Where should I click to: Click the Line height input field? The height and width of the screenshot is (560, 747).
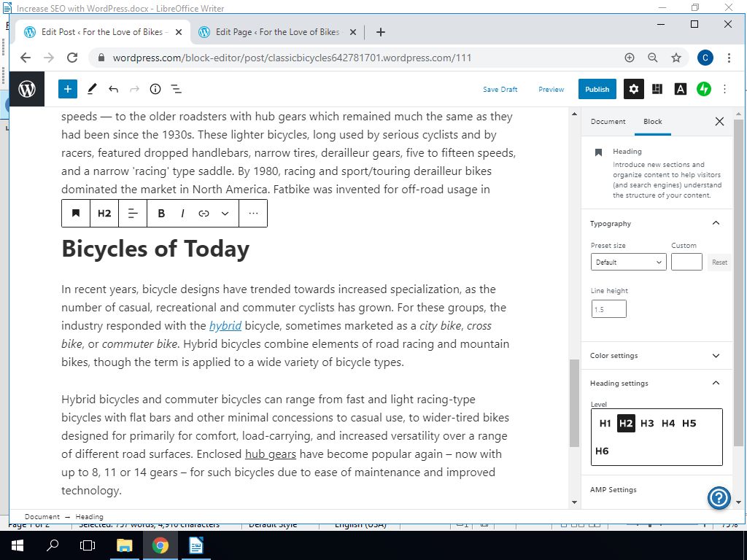coord(608,308)
